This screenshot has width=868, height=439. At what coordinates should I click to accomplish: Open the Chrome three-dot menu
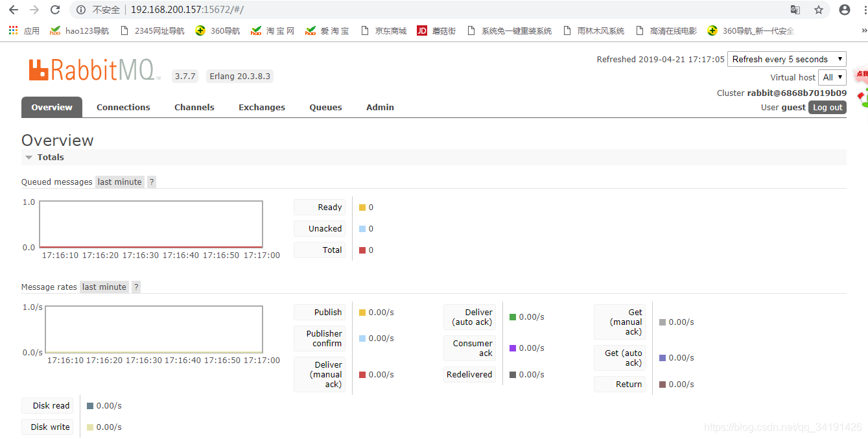864,10
